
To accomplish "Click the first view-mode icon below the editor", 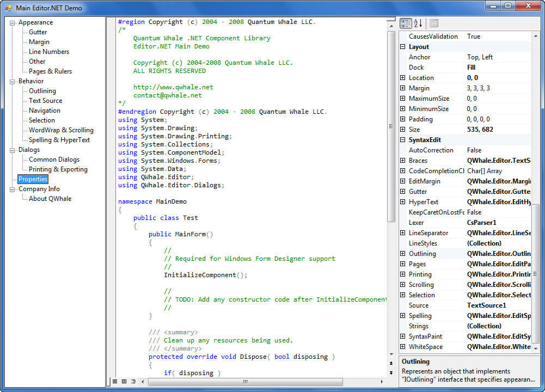I will (x=115, y=382).
